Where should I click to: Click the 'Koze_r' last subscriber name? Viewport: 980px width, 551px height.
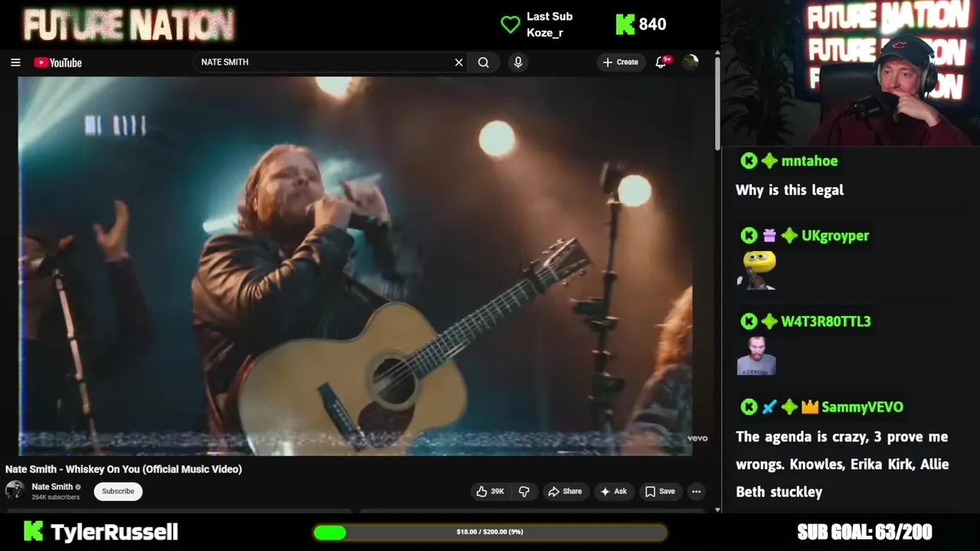[x=545, y=33]
